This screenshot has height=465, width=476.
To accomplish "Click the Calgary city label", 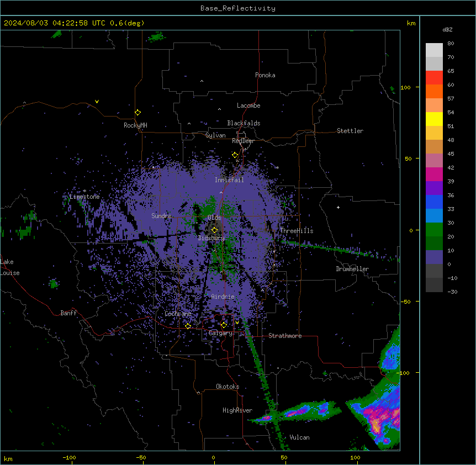I will [x=220, y=333].
